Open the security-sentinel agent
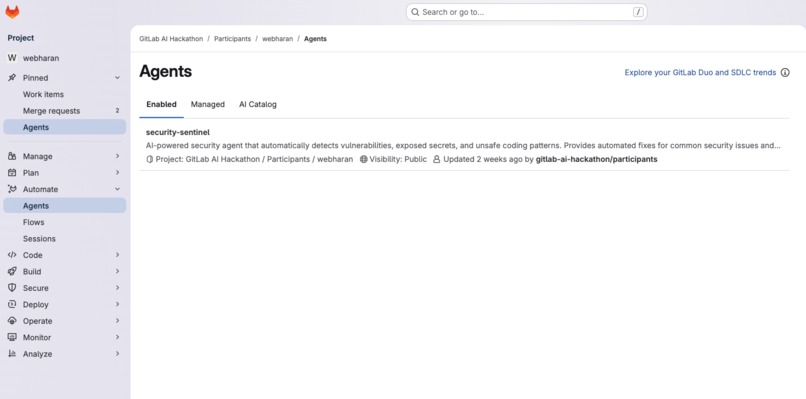Viewport: 806px width, 399px height. click(x=178, y=132)
